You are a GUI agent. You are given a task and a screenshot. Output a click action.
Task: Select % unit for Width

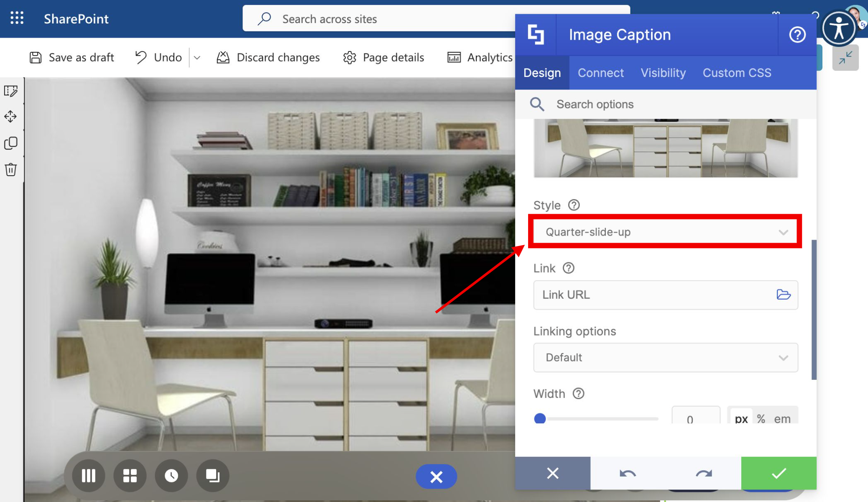(761, 418)
